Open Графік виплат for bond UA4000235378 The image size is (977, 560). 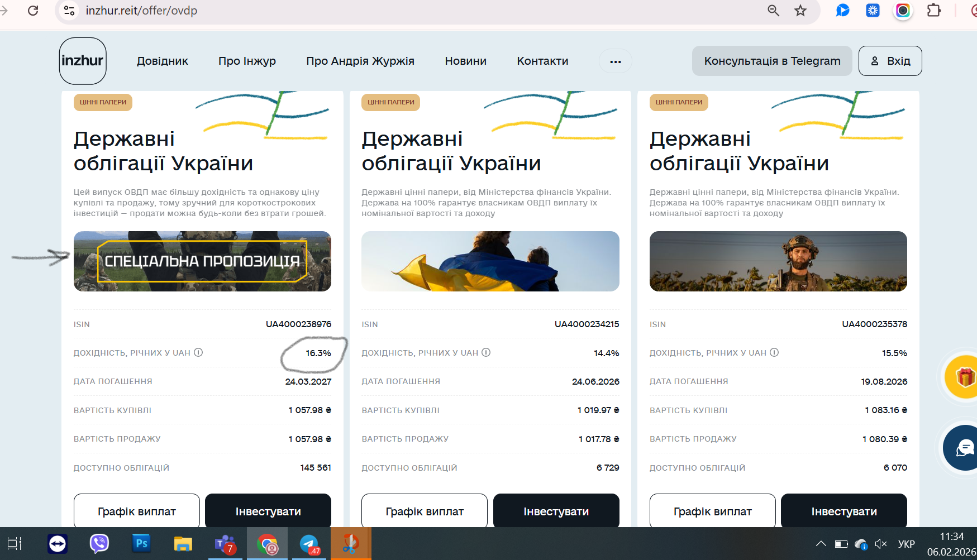coord(713,510)
